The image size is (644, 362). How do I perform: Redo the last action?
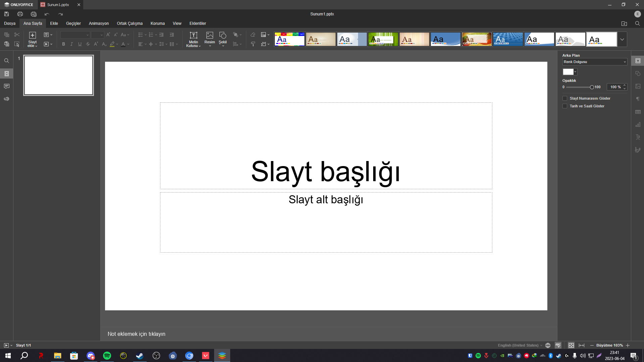click(60, 14)
